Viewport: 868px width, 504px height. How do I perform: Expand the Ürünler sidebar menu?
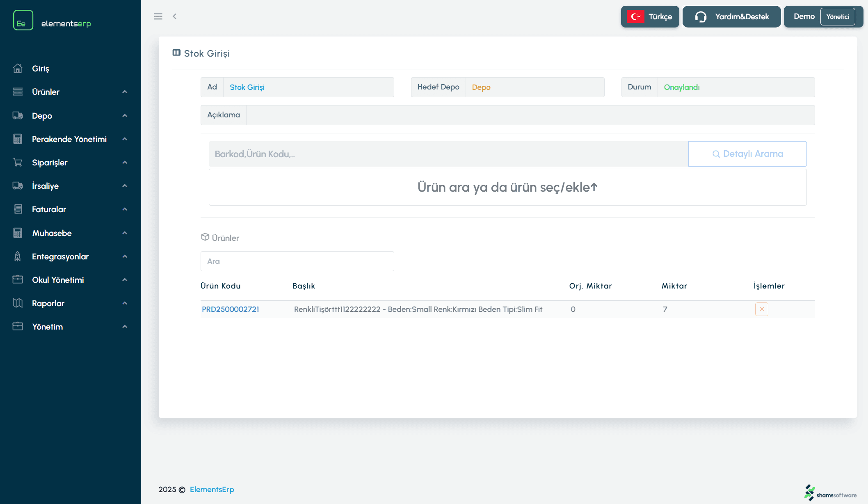[x=46, y=92]
